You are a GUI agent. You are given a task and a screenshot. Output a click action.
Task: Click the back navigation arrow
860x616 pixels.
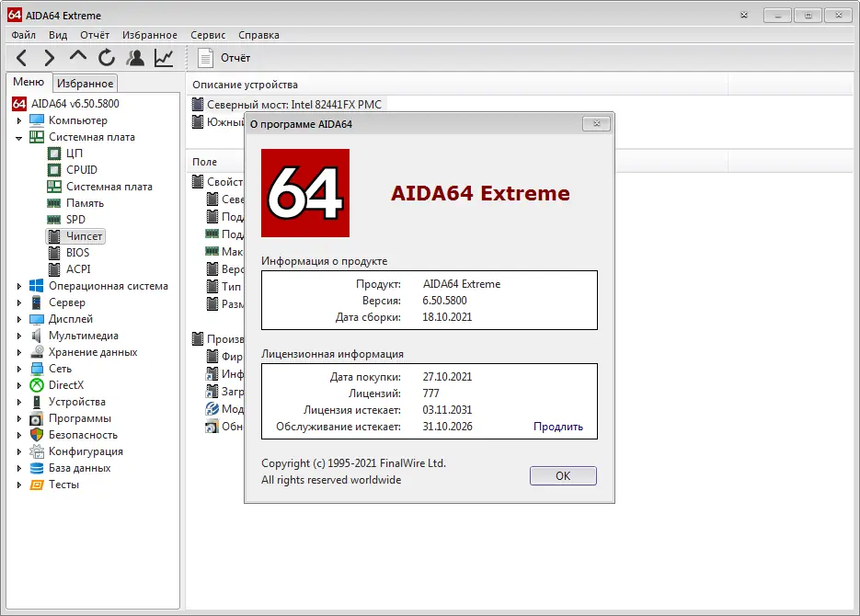(21, 57)
